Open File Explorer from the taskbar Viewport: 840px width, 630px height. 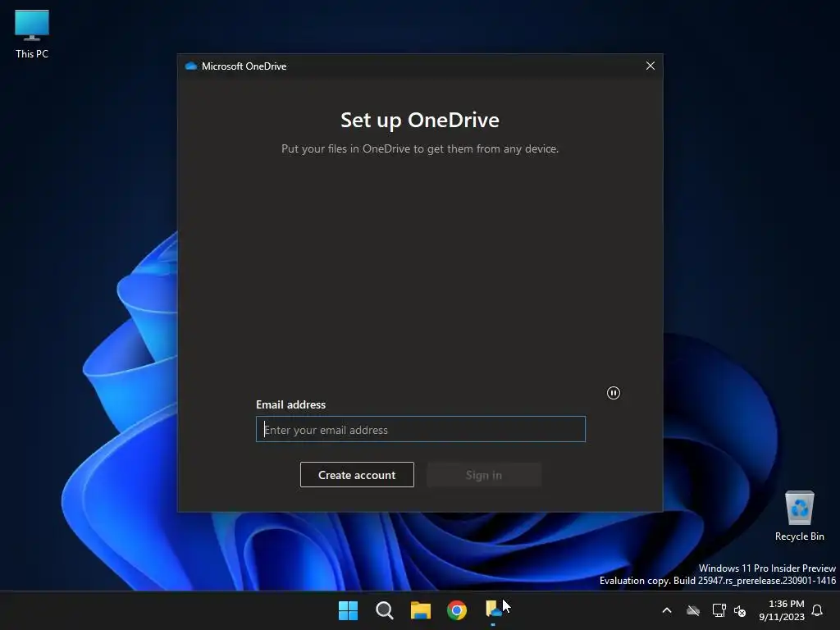[x=421, y=610]
